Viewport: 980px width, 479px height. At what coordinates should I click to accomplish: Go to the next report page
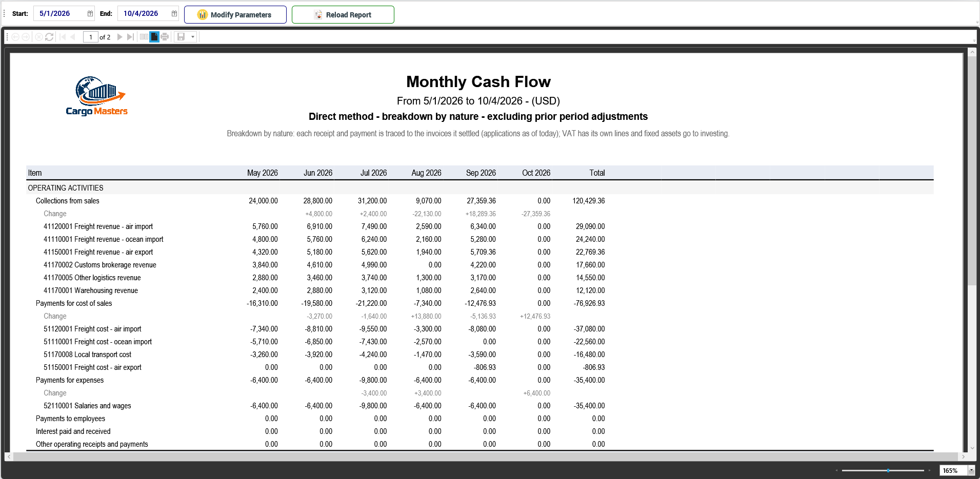click(x=120, y=37)
